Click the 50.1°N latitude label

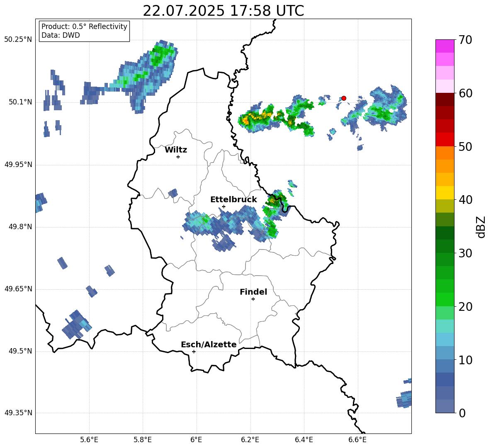(x=20, y=102)
